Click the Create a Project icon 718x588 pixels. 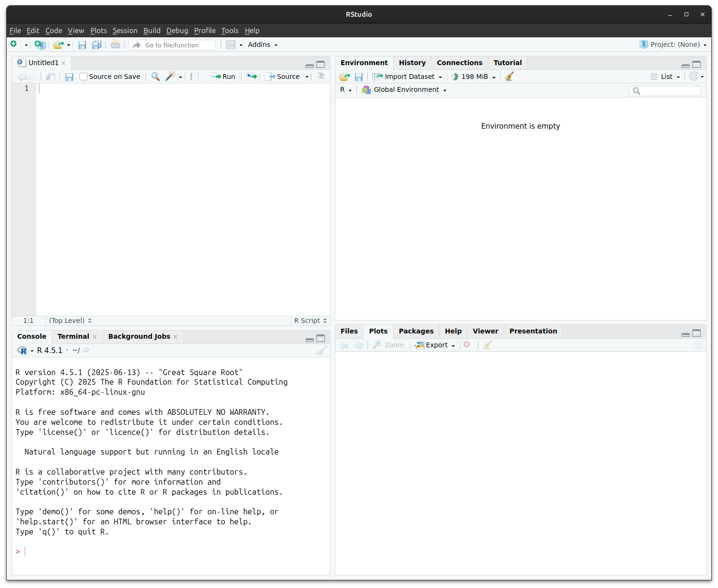point(40,44)
